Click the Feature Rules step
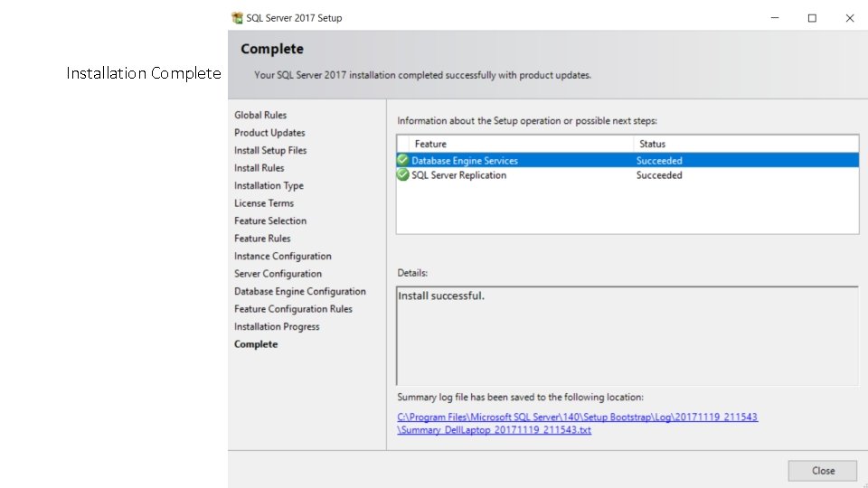868x488 pixels. click(262, 239)
